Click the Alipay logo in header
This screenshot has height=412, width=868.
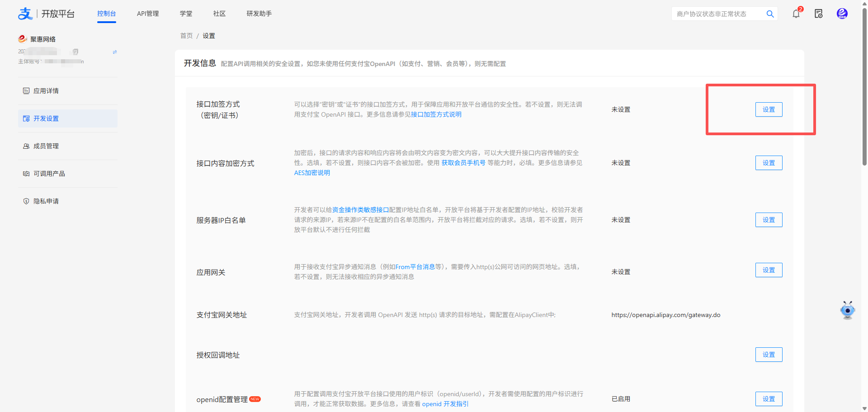[x=25, y=14]
